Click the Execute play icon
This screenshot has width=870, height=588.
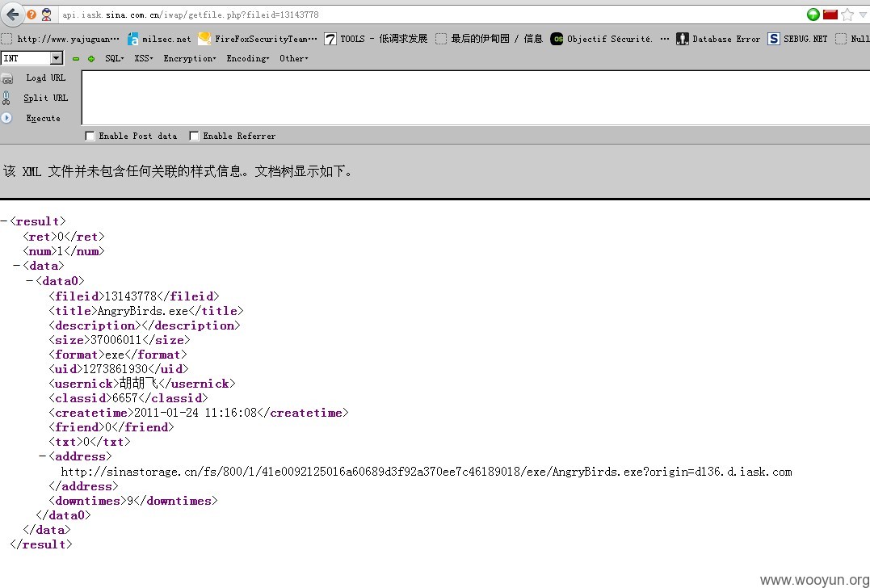click(x=6, y=118)
